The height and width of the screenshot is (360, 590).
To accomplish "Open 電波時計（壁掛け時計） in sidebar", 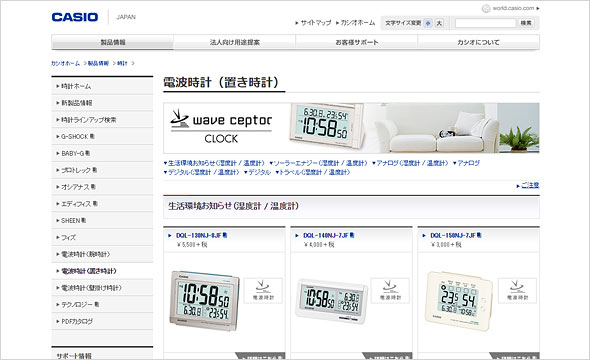I will [102, 288].
